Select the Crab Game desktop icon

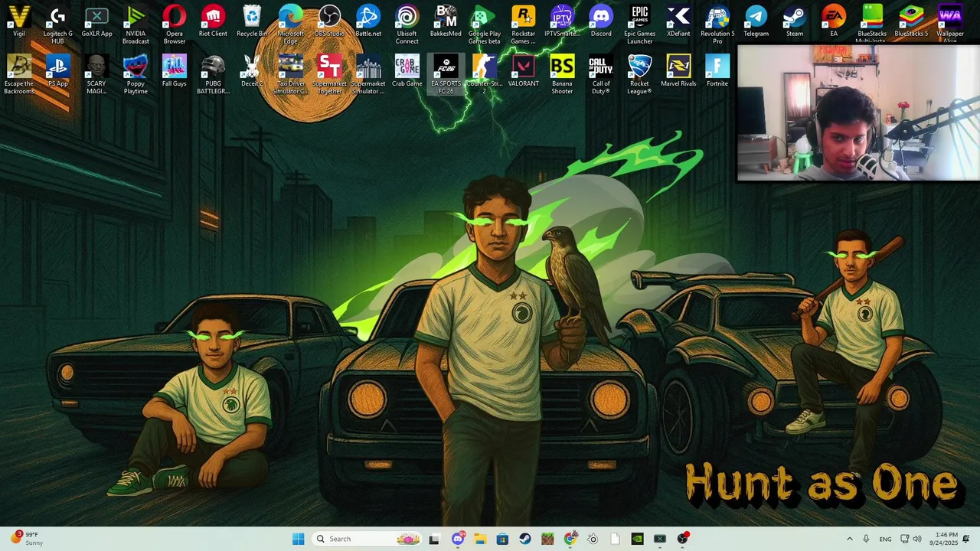(x=407, y=71)
